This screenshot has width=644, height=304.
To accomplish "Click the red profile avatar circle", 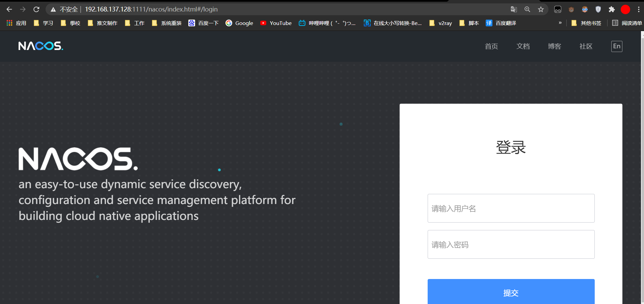I will 625,9.
